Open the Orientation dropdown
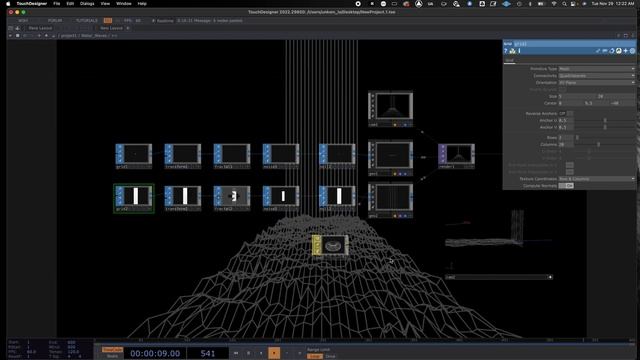 (x=596, y=82)
